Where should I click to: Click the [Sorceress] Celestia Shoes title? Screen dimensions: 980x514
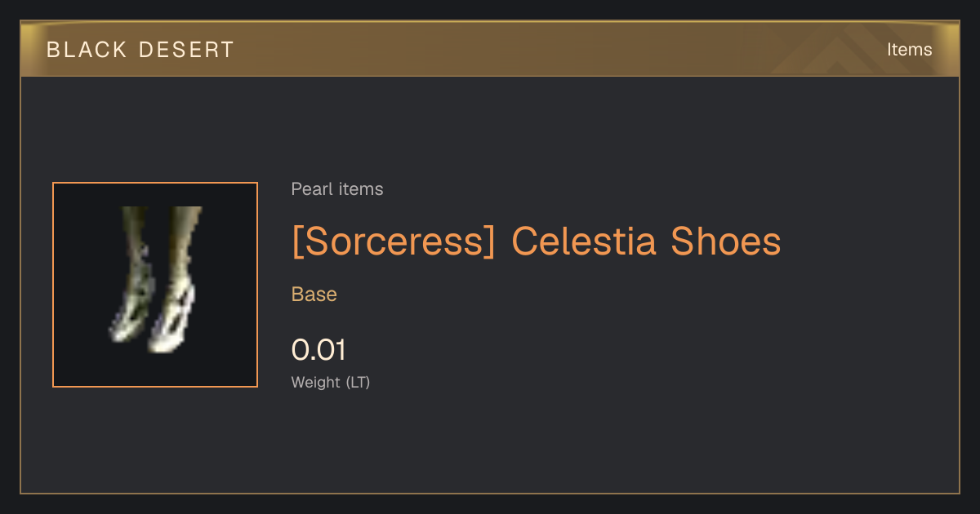point(537,242)
